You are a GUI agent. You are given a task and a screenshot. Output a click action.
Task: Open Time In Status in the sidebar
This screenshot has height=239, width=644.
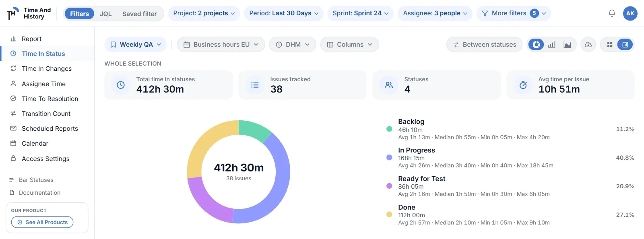point(47,54)
